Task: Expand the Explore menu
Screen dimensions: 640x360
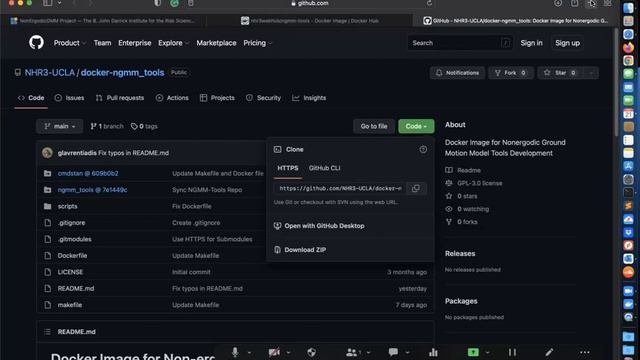Action: tap(173, 43)
